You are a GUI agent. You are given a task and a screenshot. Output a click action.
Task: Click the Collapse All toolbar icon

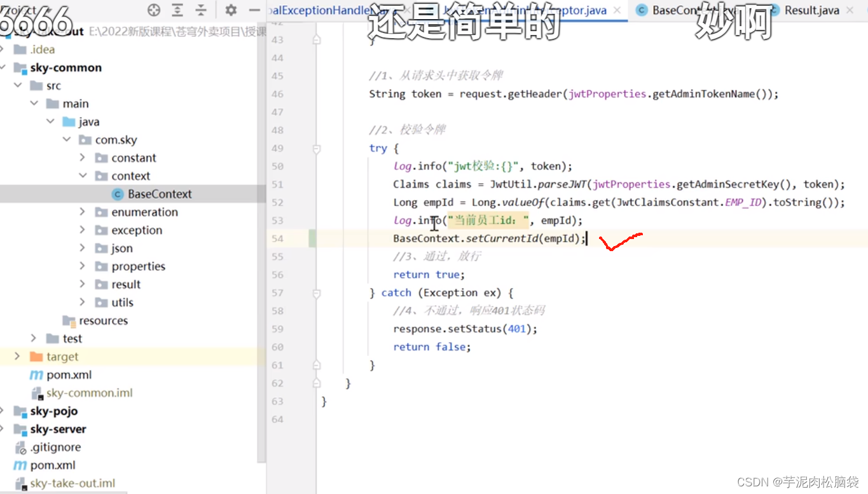[x=201, y=10]
